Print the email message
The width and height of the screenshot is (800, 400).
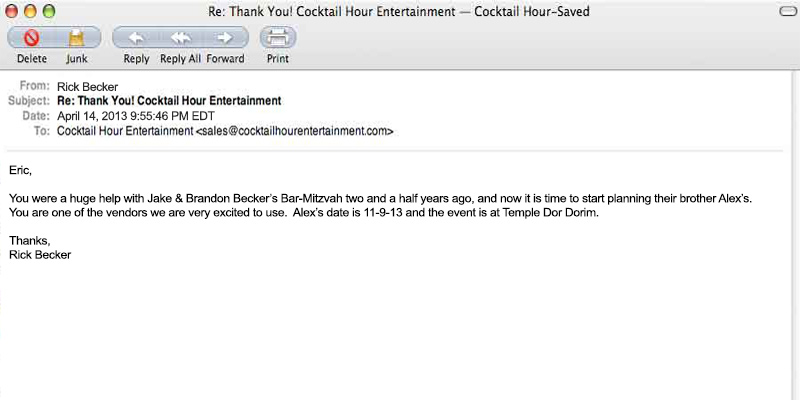tap(278, 38)
